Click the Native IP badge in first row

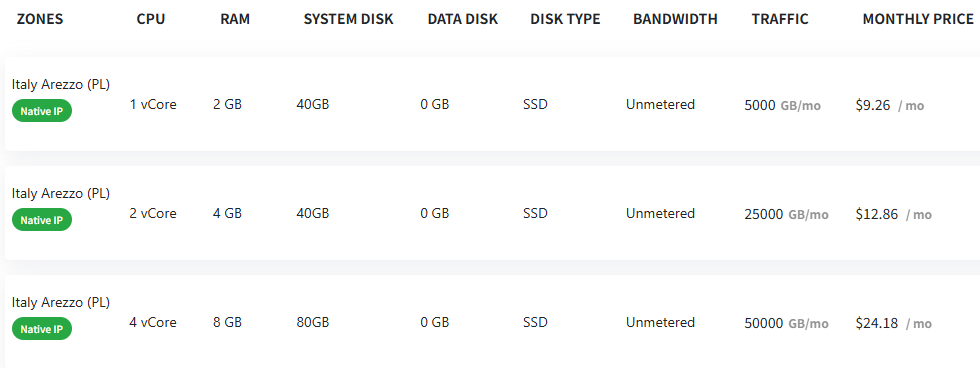point(42,111)
